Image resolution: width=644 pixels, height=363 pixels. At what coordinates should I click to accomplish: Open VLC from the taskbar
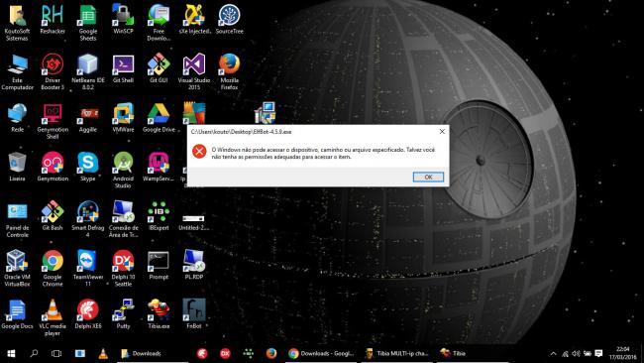point(103,353)
